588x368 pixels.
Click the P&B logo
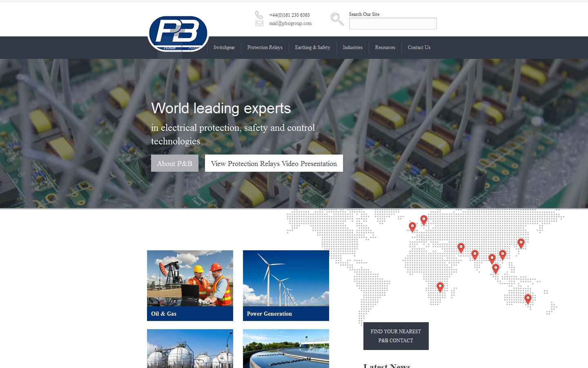point(178,32)
